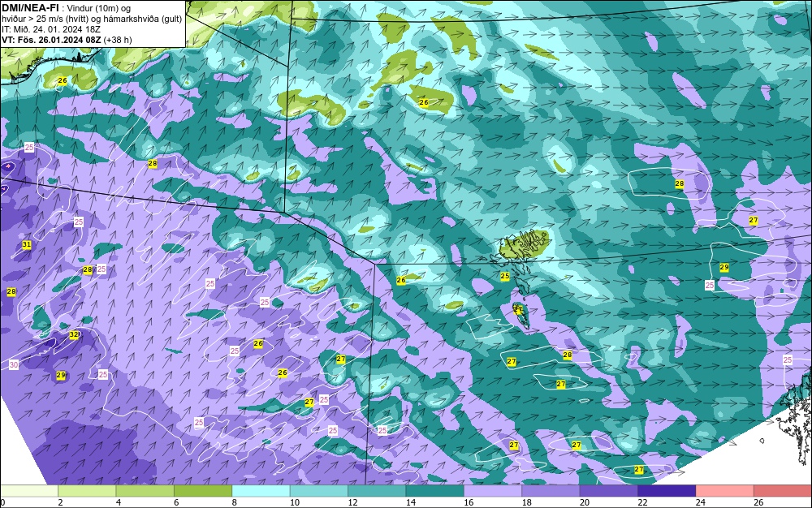
Task: Click the legend scale number "24"
Action: (700, 502)
